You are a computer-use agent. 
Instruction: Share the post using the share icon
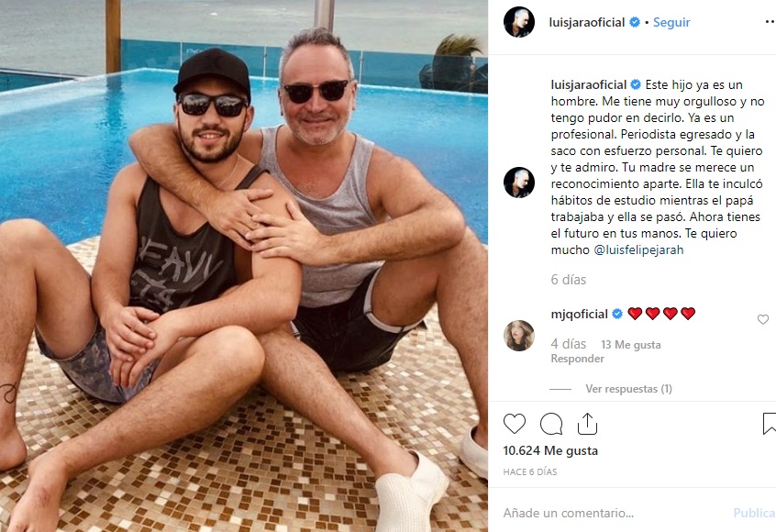tap(587, 424)
